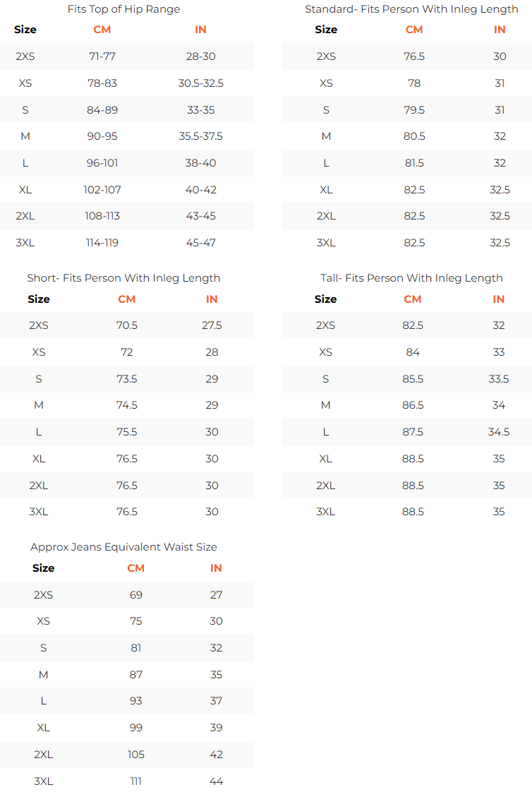Select the 34.5 inch Tall inleg value
This screenshot has height=792, width=532.
499,433
